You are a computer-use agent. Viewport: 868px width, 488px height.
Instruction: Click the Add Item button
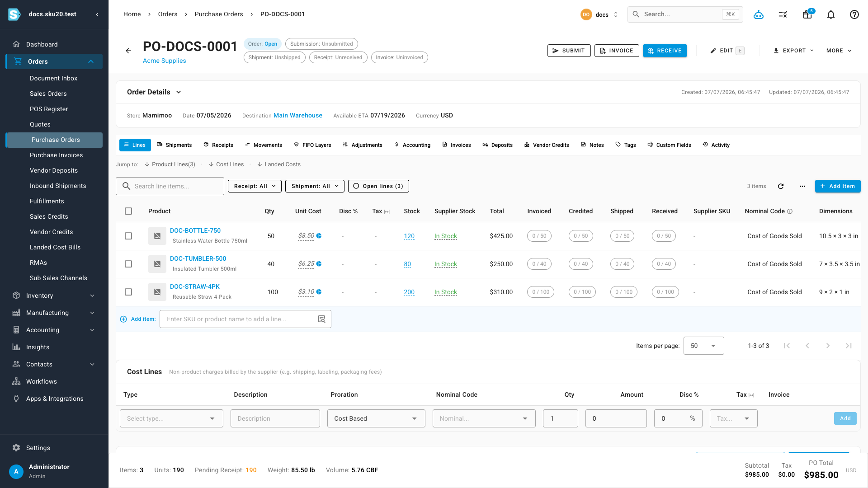point(838,186)
